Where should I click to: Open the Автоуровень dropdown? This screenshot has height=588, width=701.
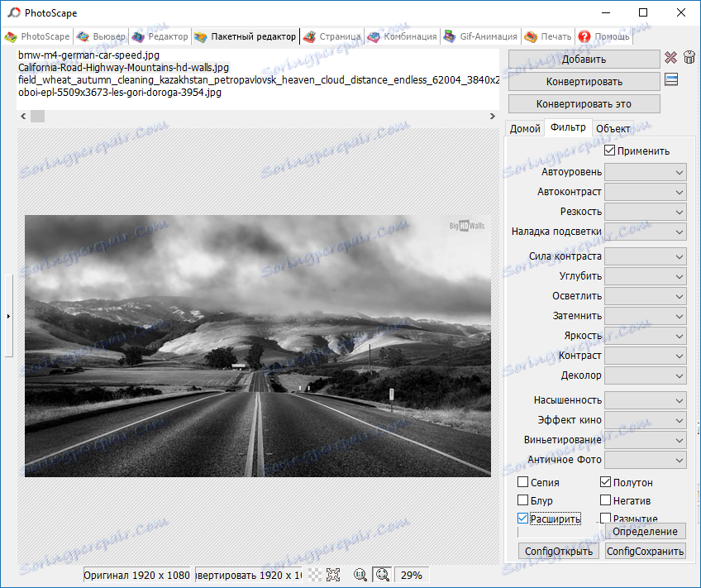(645, 171)
